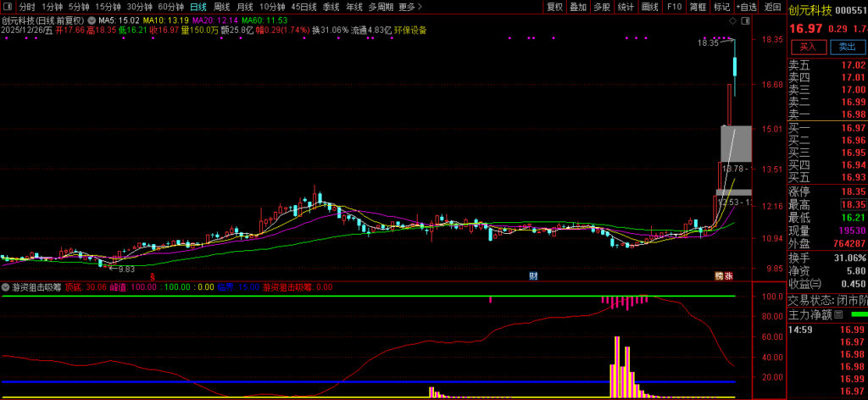Click the panel layout icon at top-left
868x400 pixels.
pos(8,7)
